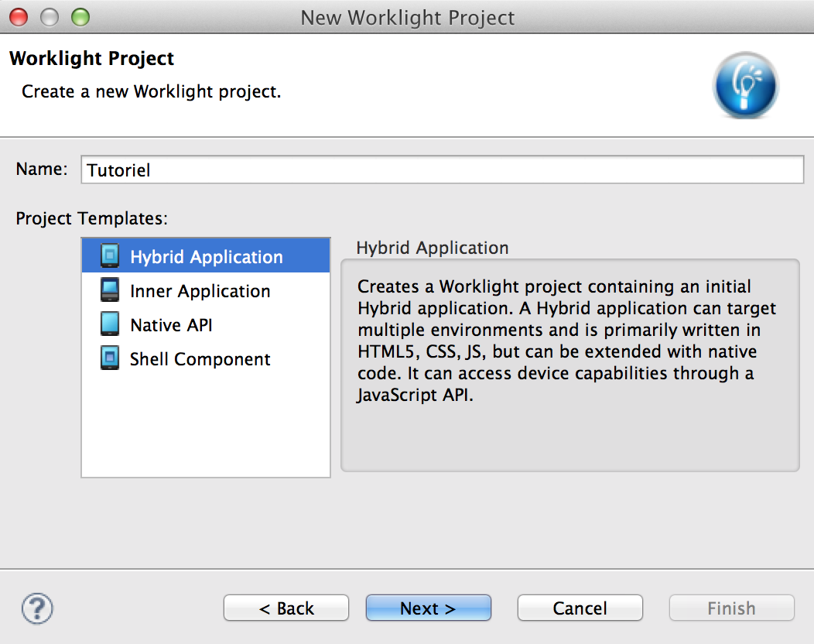Click the Inner Application template icon
The image size is (814, 644).
(x=111, y=290)
